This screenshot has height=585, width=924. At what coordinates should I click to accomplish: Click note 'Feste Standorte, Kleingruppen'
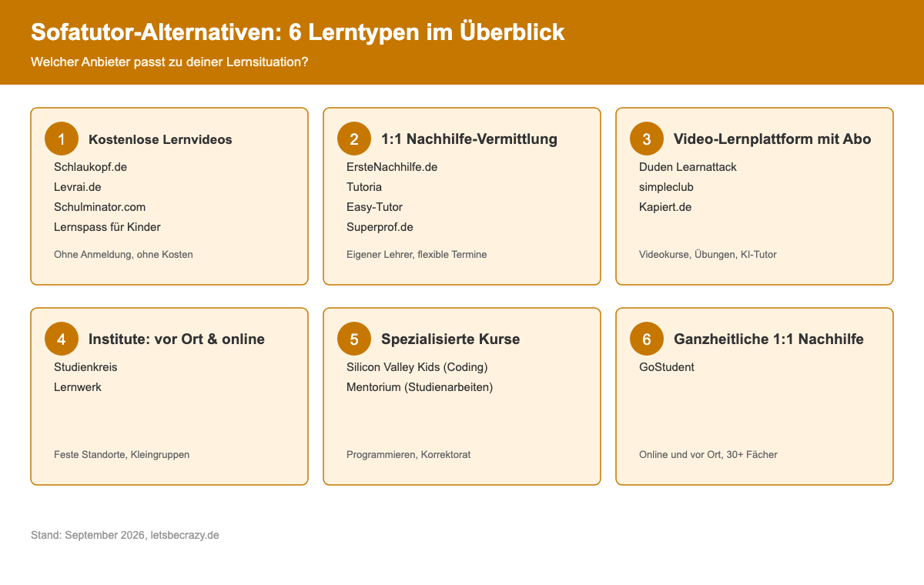(x=122, y=455)
